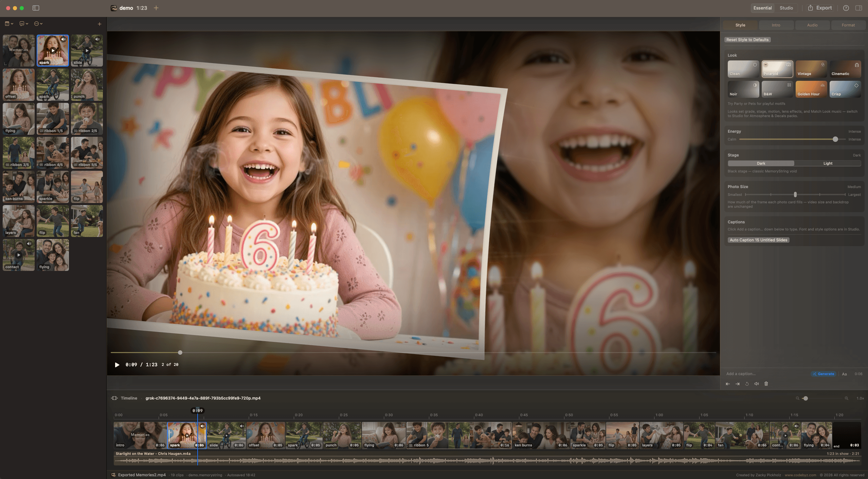The height and width of the screenshot is (479, 868).
Task: Choose the Clean look
Action: pos(743,69)
